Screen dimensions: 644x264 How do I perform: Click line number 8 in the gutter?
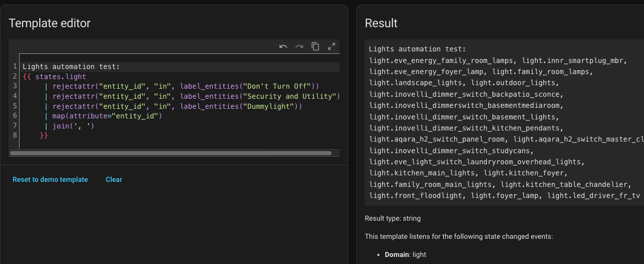(x=15, y=135)
